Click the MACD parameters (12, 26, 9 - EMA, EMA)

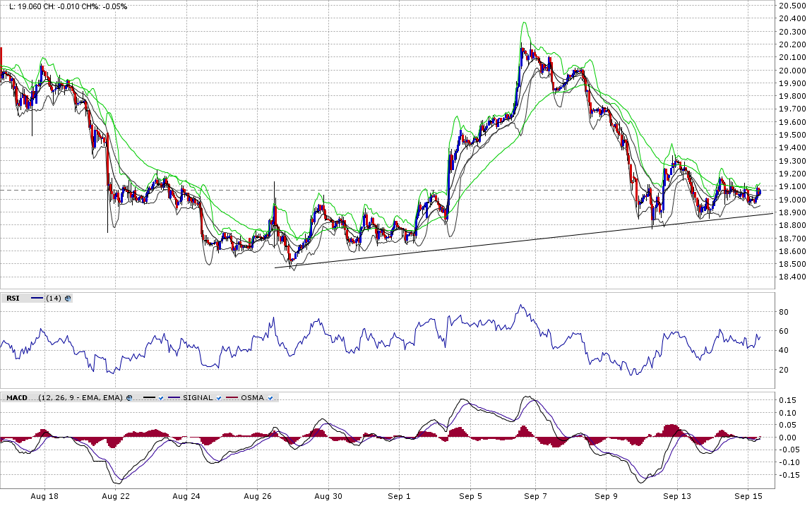pos(80,398)
